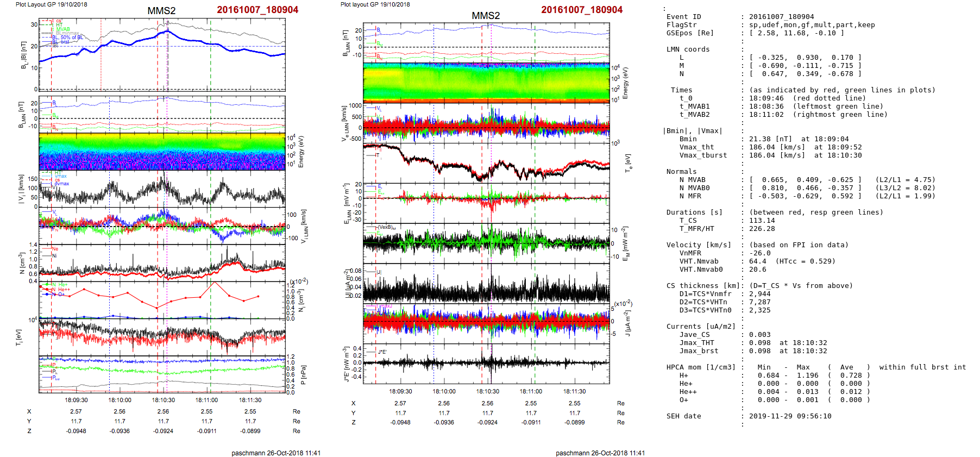Click the MMS2 title above left plot
This screenshot has height=457, width=980.
point(161,11)
